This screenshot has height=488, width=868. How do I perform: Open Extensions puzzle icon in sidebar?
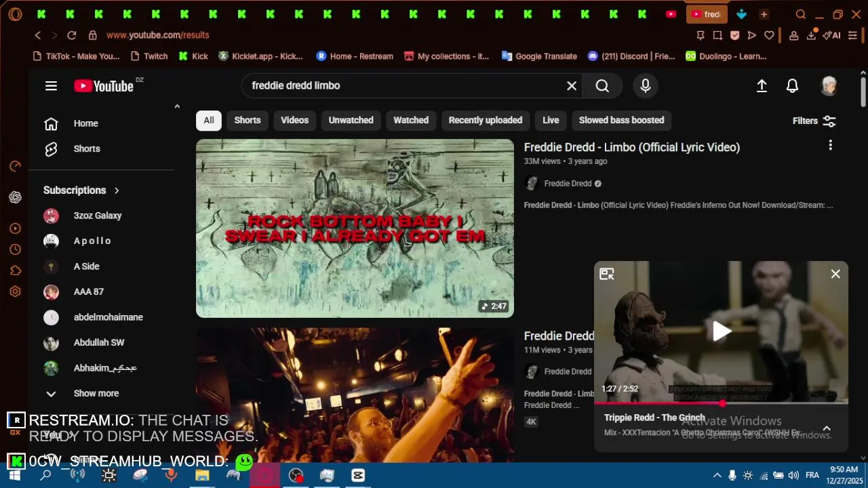(x=15, y=270)
